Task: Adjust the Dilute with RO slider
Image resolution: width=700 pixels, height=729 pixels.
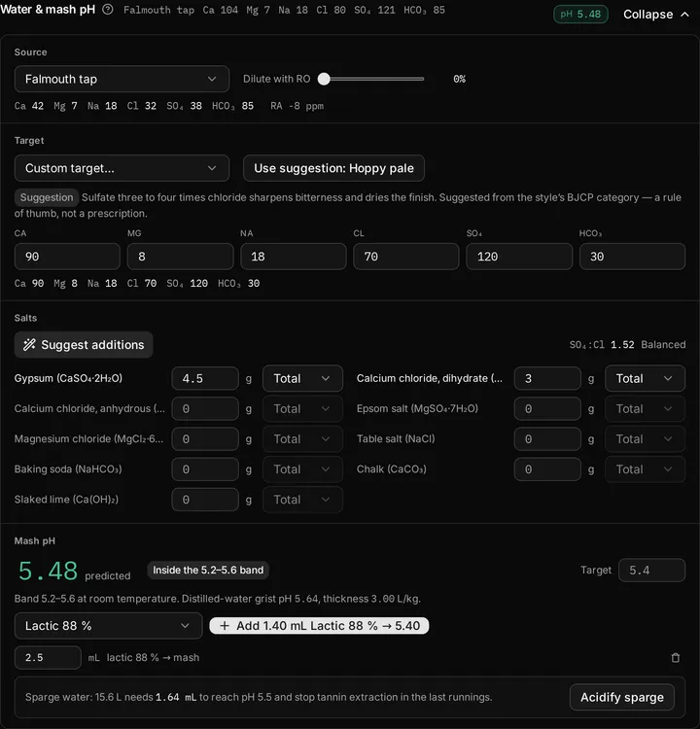Action: coord(371,79)
